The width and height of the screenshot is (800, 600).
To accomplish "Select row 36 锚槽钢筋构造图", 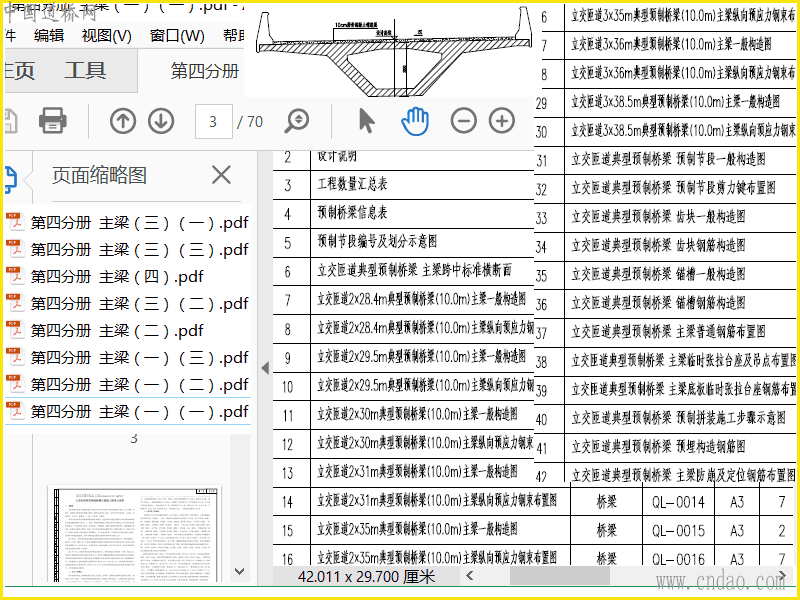I will click(665, 304).
